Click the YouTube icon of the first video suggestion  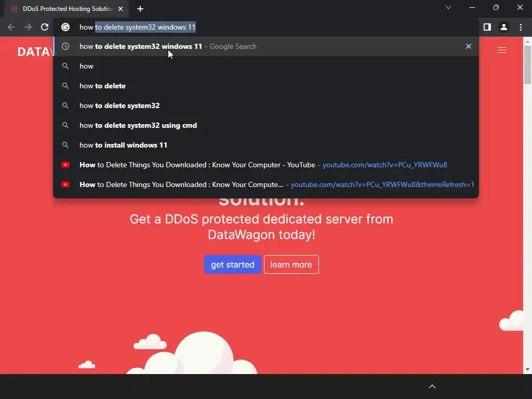click(x=65, y=165)
